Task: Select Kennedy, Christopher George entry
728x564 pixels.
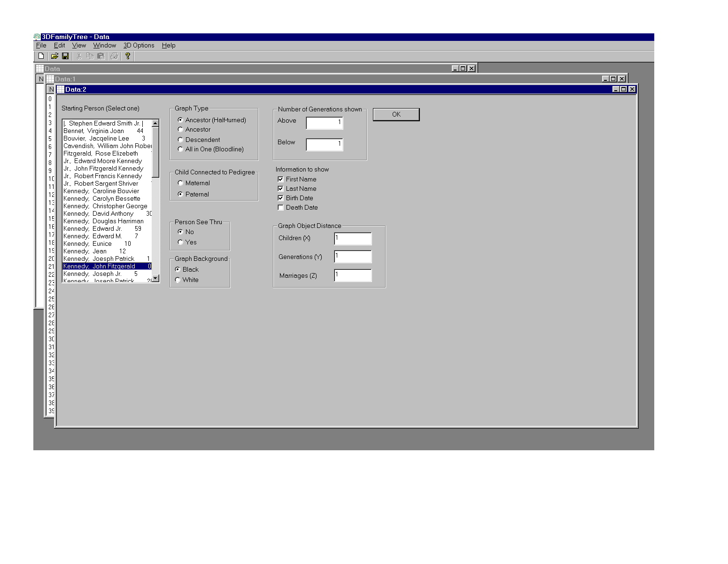Action: [107, 206]
